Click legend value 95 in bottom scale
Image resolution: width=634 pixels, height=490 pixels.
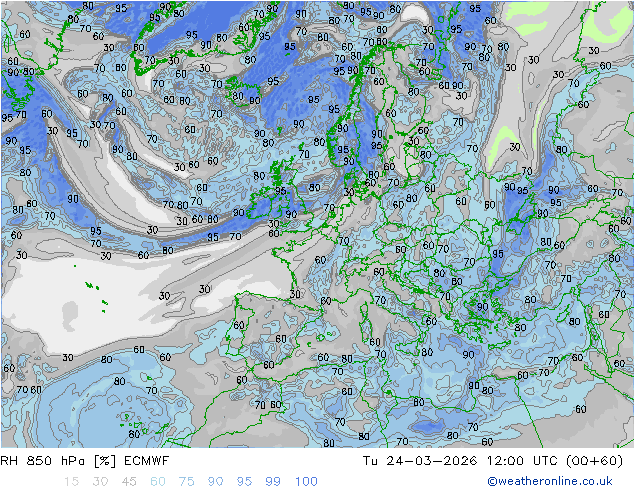point(244,481)
